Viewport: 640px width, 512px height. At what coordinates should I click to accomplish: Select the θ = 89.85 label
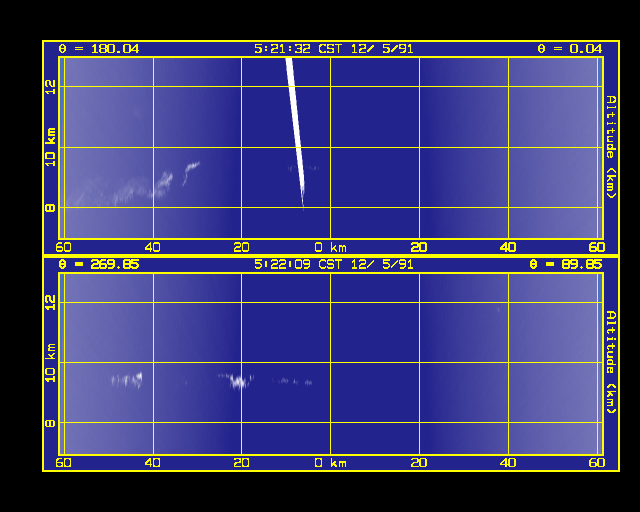tap(565, 265)
